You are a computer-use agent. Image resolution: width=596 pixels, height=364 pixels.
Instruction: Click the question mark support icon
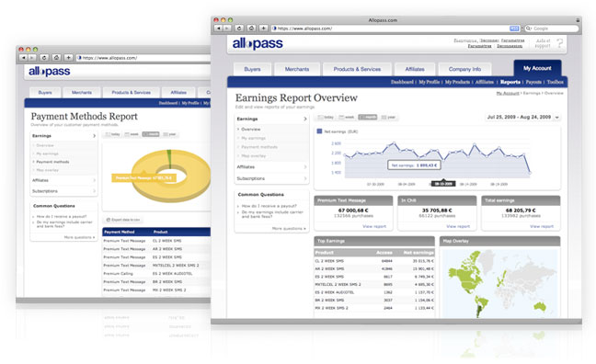pos(559,43)
